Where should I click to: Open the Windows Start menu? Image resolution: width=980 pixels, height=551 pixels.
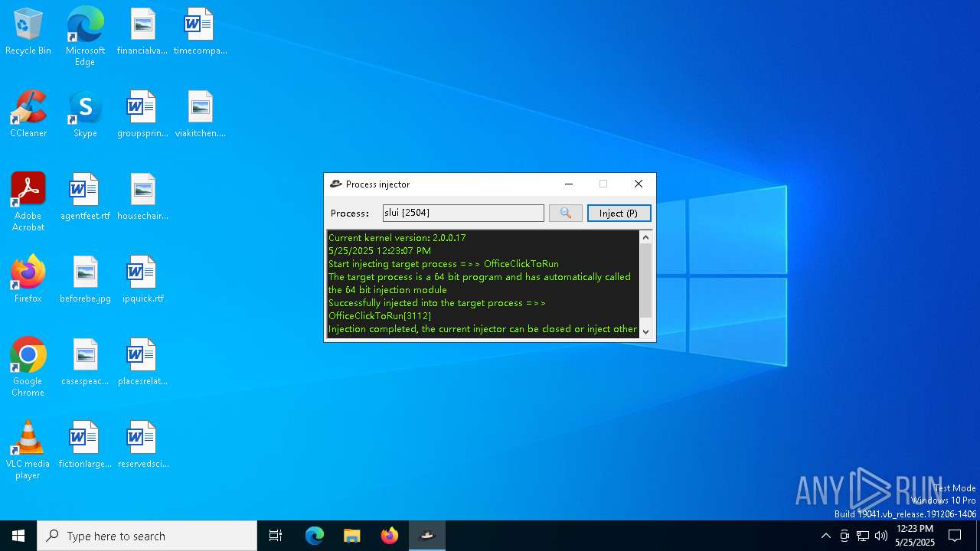tap(18, 536)
